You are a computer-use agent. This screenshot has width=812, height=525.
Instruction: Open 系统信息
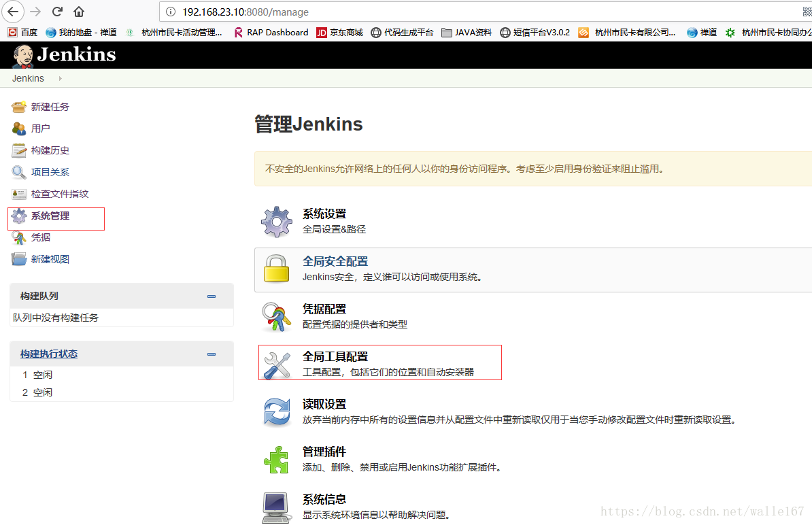(x=324, y=500)
